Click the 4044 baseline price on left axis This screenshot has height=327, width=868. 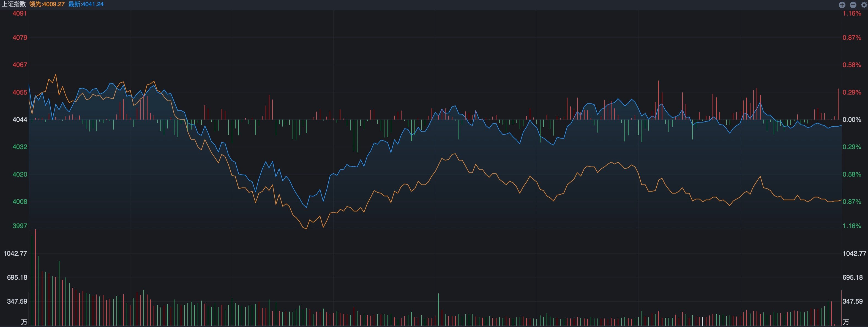coord(20,120)
